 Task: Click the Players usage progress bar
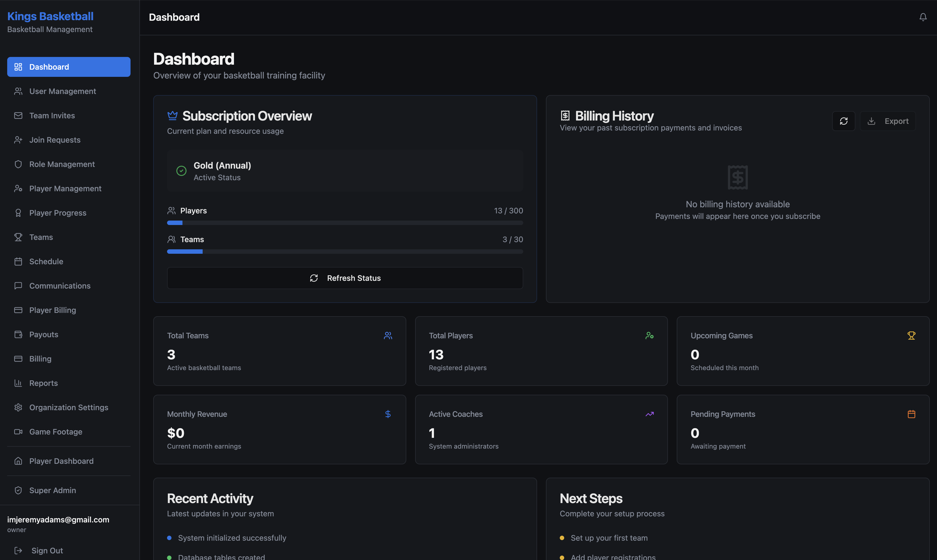click(x=345, y=223)
